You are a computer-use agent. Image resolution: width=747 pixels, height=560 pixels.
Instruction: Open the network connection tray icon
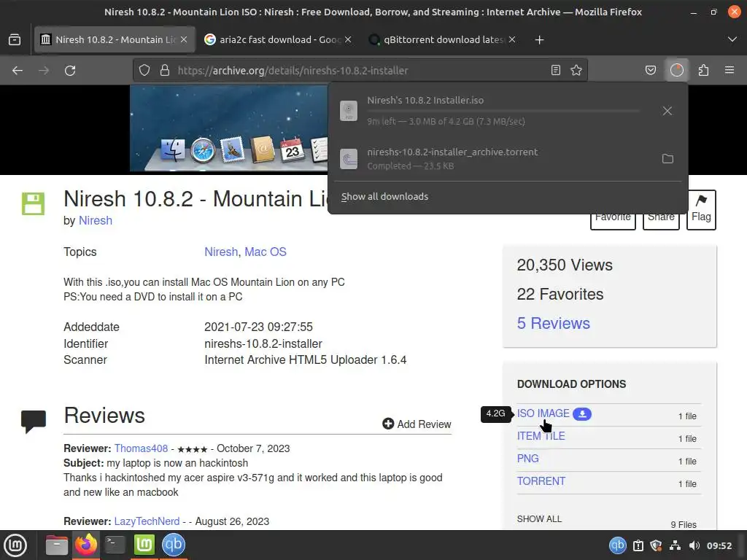point(675,545)
